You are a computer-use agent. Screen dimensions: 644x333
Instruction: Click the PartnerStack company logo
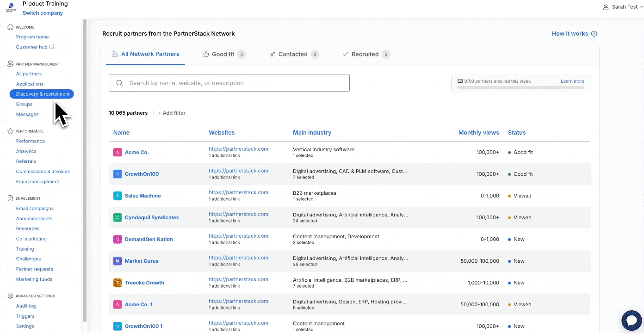(10, 8)
